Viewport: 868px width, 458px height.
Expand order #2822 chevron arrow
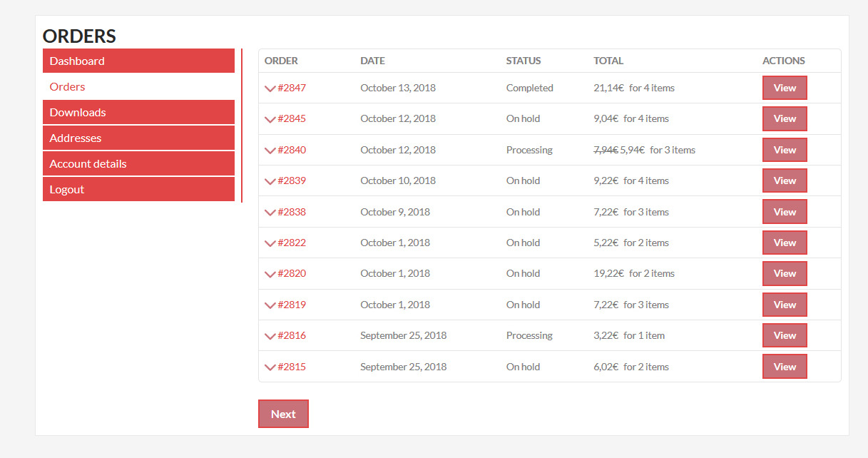(270, 243)
